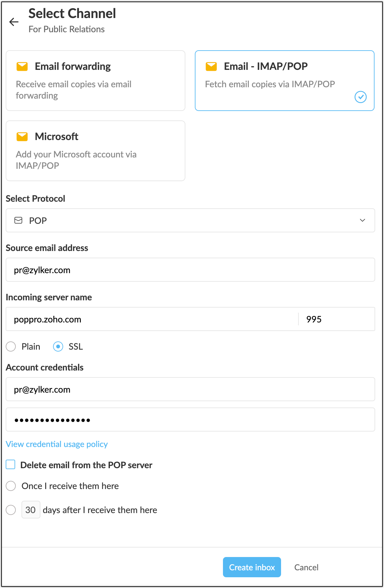Select the SSL radio button
The height and width of the screenshot is (588, 384).
(x=58, y=346)
